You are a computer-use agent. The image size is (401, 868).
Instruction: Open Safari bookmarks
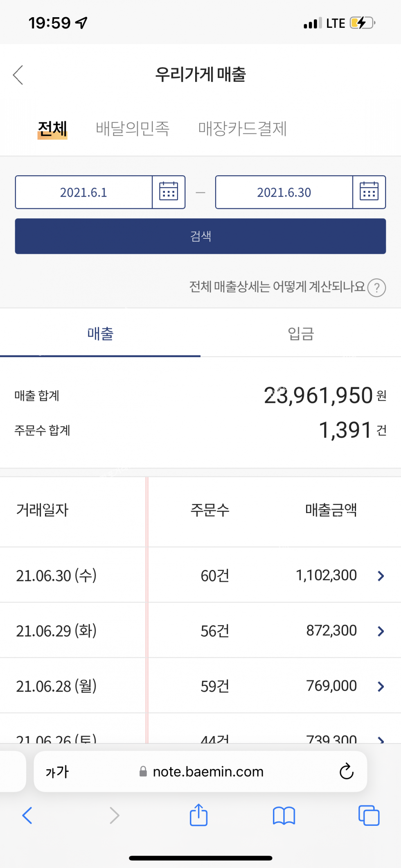point(284,815)
